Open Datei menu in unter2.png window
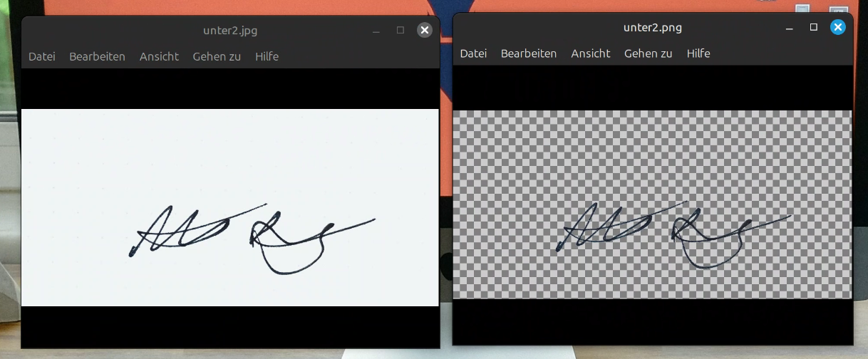868x359 pixels. point(473,53)
